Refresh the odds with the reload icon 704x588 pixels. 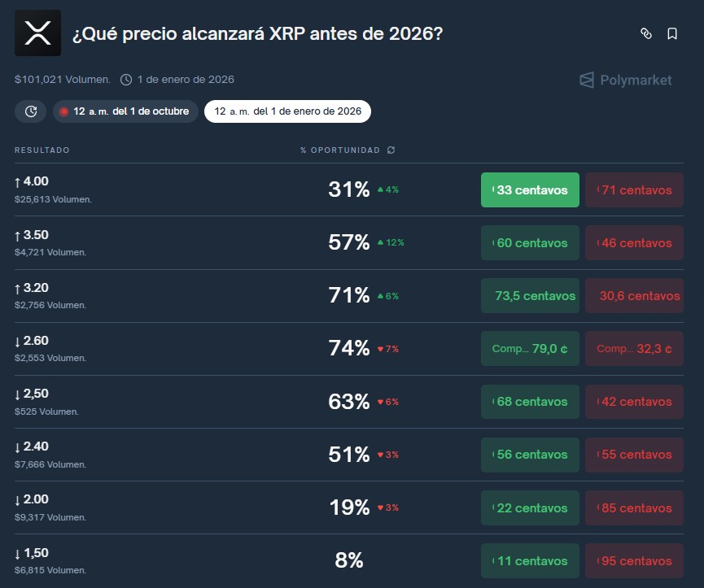(390, 150)
